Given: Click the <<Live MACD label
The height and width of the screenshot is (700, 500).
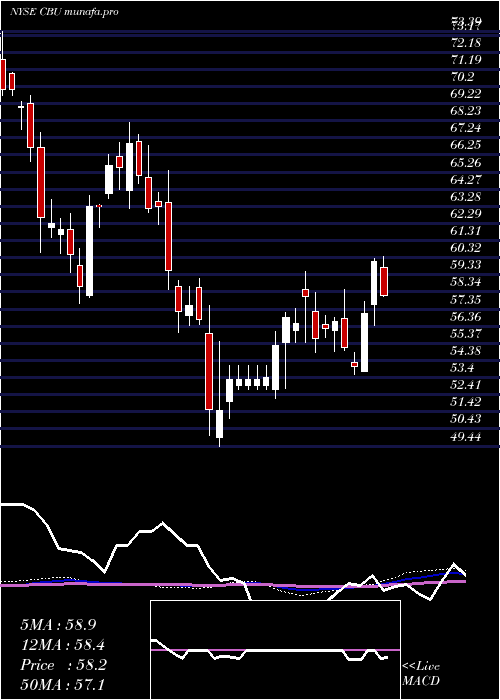Looking at the screenshot, I should [421, 674].
